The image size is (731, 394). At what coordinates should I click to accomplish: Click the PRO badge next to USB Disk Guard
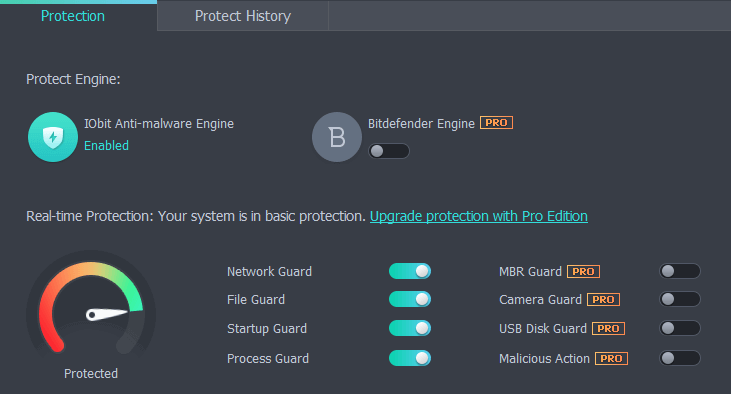pyautogui.click(x=608, y=328)
